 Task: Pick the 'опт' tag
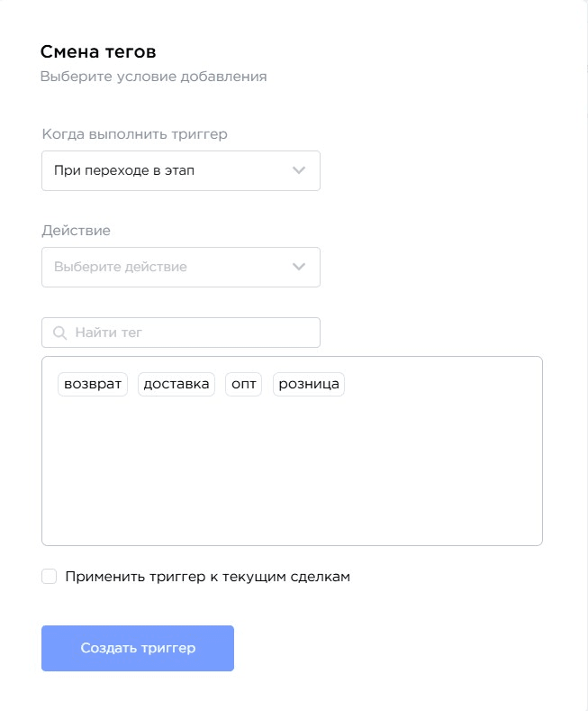point(244,384)
